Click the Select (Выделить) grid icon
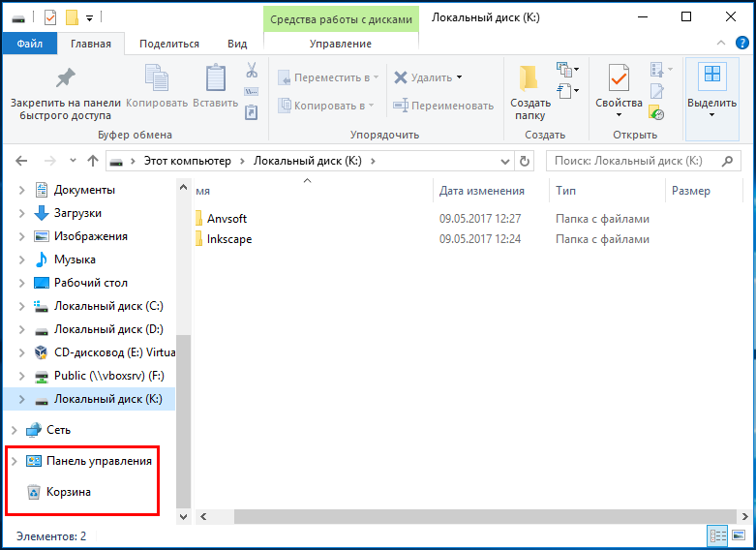The height and width of the screenshot is (550, 756). click(x=712, y=75)
